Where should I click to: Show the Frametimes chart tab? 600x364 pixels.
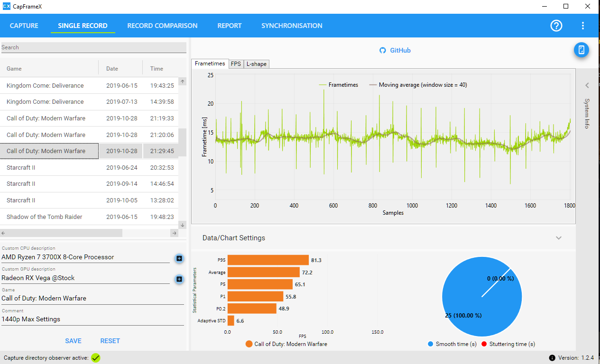[x=210, y=64]
